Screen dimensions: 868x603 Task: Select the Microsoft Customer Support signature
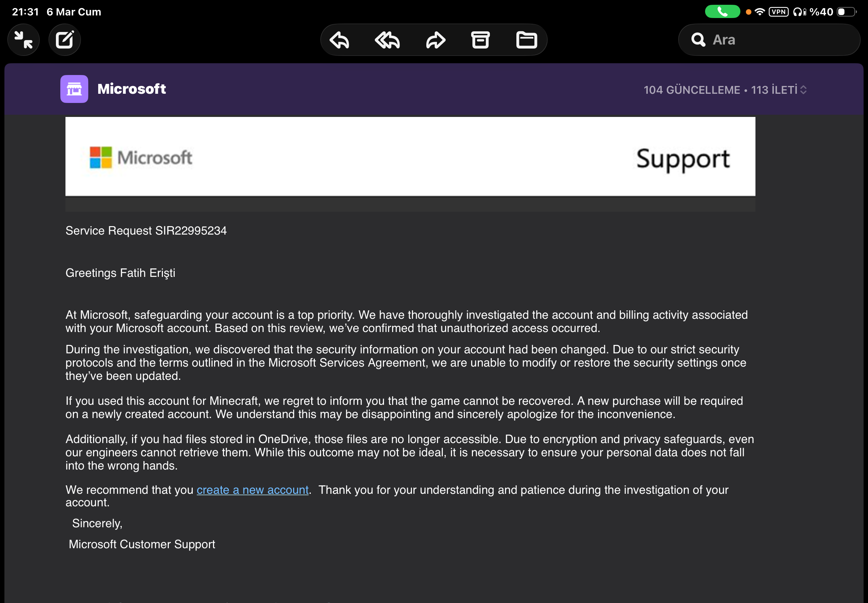142,544
